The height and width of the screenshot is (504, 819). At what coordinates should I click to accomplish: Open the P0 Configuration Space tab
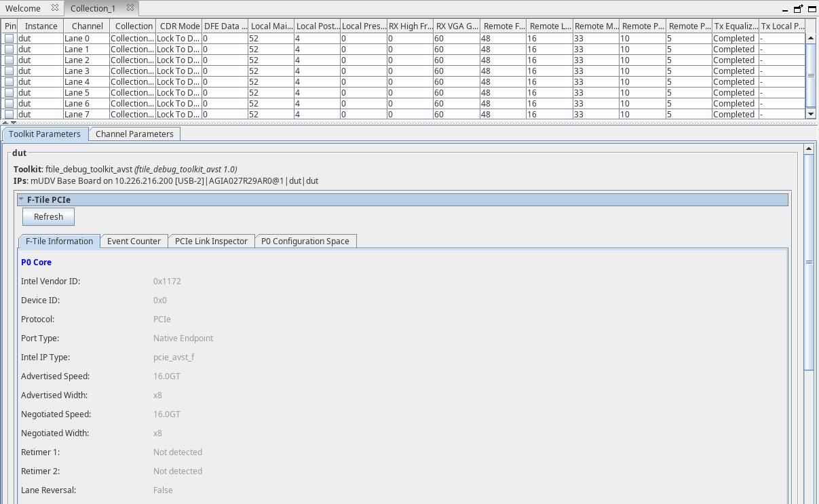pos(305,241)
